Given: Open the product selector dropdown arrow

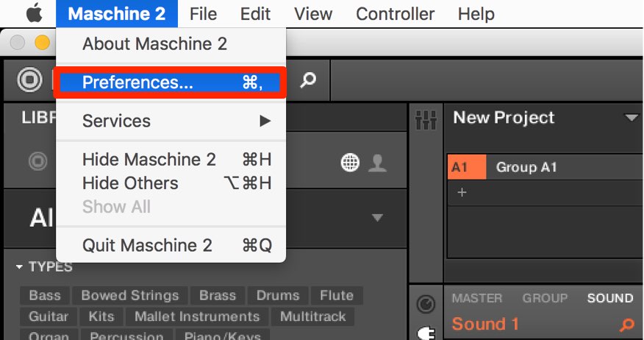Looking at the screenshot, I should coord(377,217).
